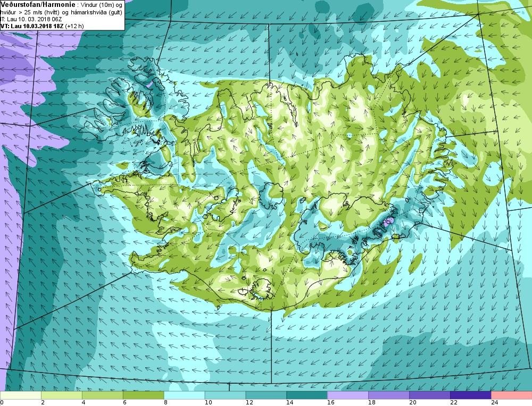
Task: Click the Veðurstofan/Harmonie title text
Action: [37, 5]
